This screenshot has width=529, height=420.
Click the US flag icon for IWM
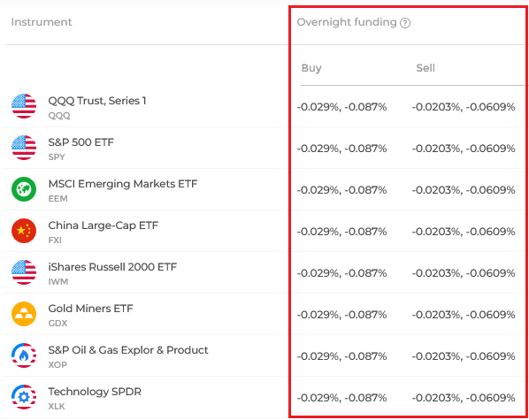(24, 272)
